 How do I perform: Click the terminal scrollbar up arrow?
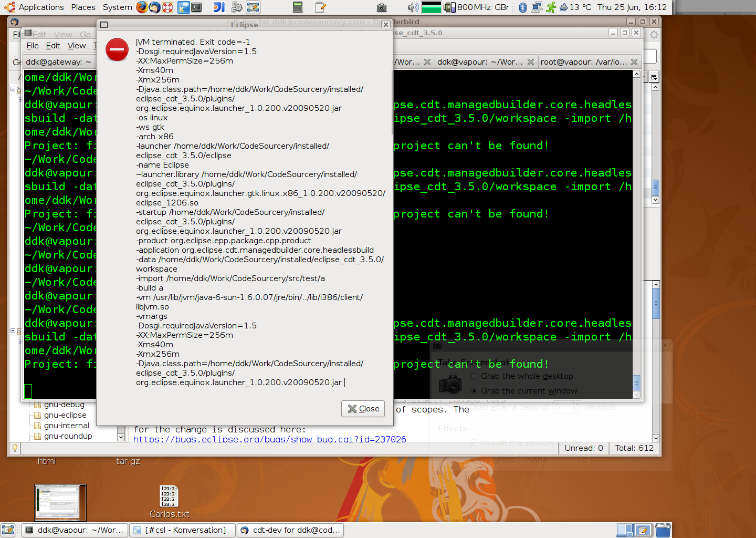[636, 74]
